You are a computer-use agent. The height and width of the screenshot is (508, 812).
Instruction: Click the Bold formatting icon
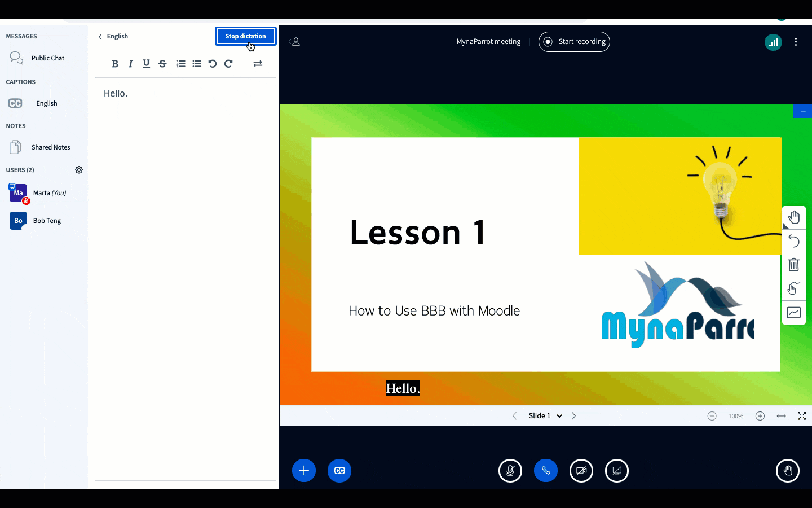coord(115,64)
